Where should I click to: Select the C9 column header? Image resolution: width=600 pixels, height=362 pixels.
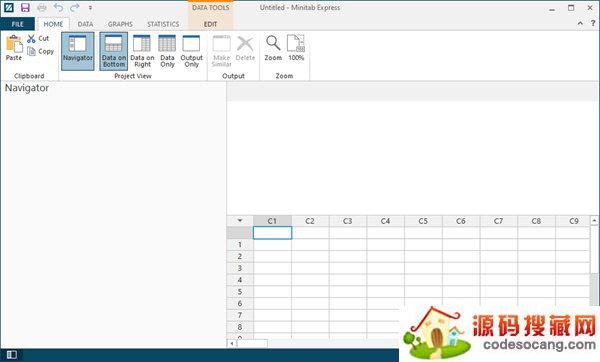click(x=573, y=221)
